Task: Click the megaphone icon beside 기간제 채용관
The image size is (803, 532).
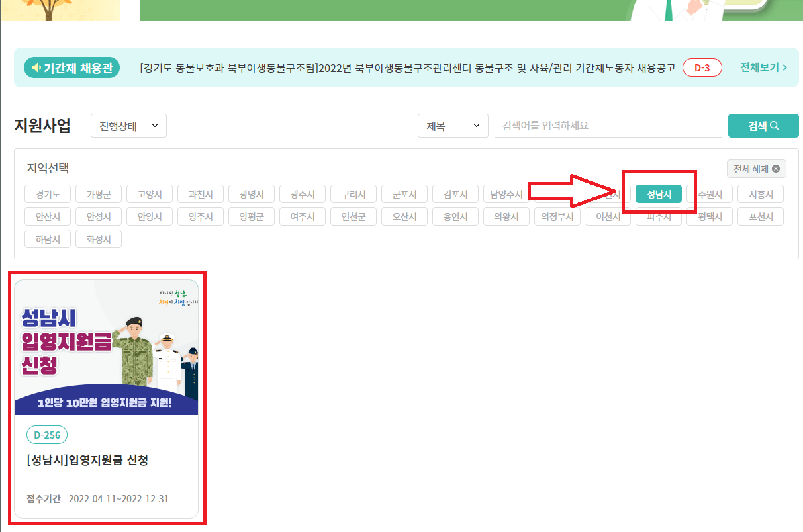Action: click(x=36, y=67)
